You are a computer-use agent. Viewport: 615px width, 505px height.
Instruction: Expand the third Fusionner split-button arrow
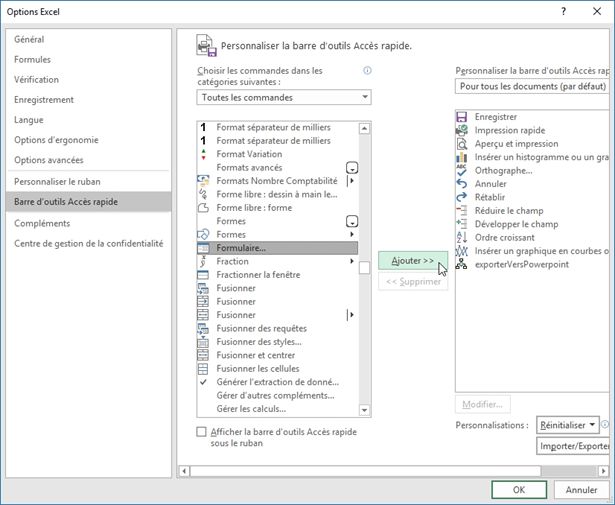[x=352, y=315]
